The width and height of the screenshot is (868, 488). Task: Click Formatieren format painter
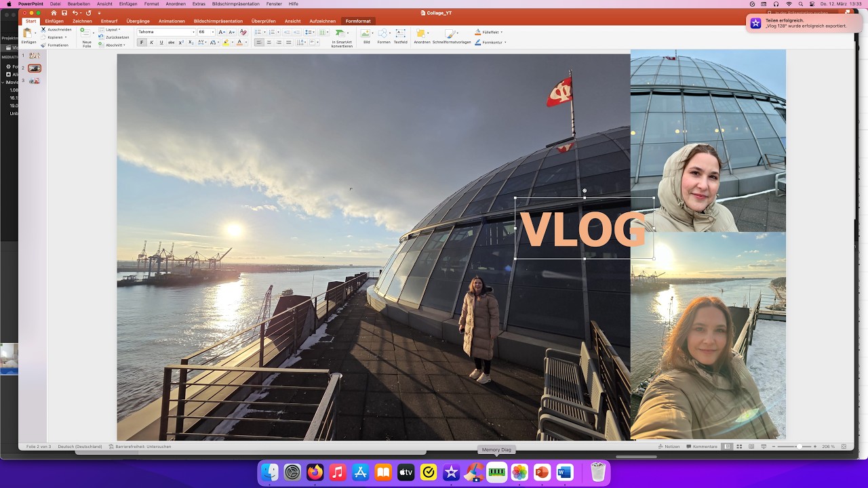coord(54,45)
